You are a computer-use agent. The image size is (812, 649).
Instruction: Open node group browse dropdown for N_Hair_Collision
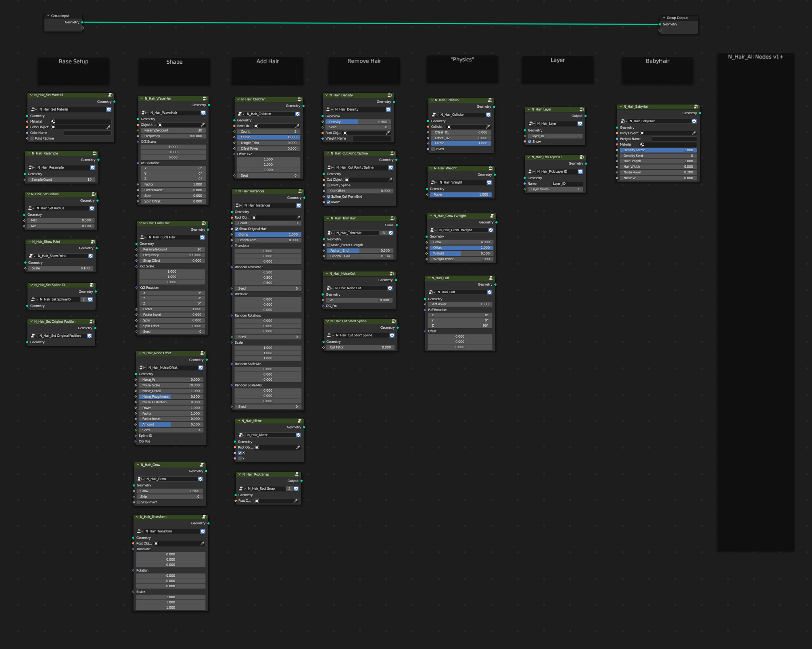(x=435, y=115)
